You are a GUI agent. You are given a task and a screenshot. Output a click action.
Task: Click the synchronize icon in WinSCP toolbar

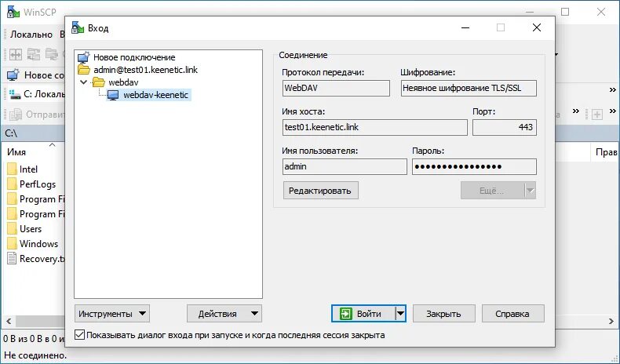tap(34, 54)
